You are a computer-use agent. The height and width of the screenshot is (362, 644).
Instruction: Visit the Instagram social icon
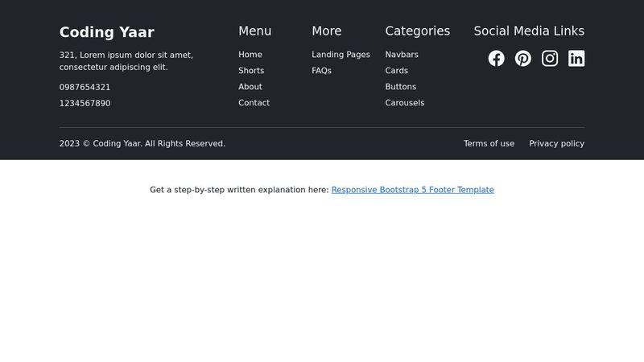[550, 59]
